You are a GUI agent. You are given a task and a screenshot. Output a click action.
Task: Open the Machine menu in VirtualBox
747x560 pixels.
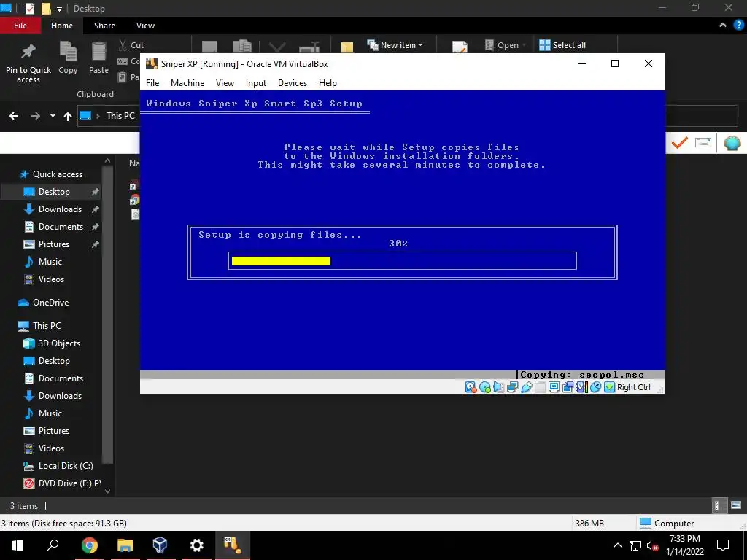[187, 83]
